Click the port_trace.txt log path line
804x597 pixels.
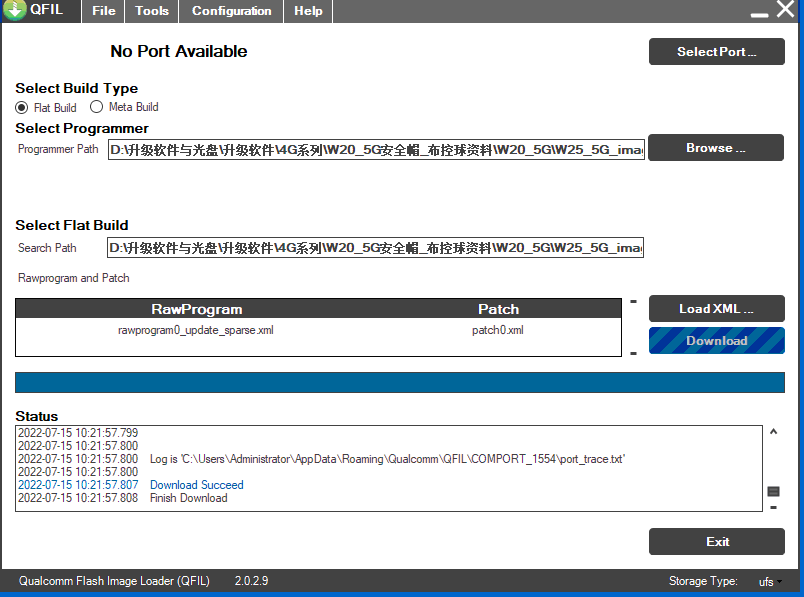click(x=321, y=459)
